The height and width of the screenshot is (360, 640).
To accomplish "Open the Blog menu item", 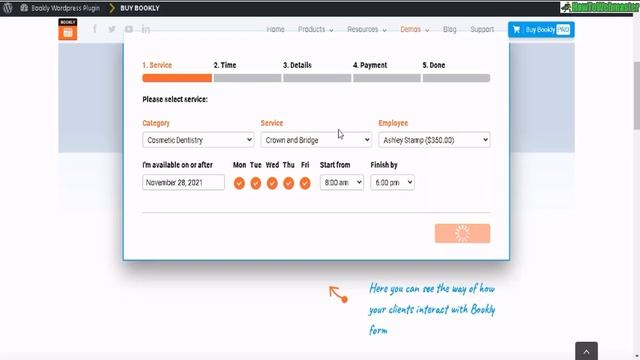I will click(449, 29).
